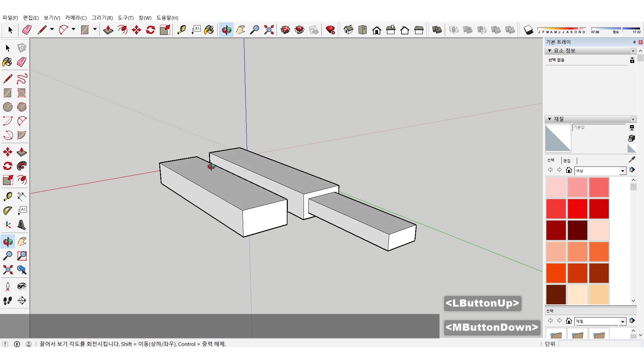Pick the Walk footprints tool

[x=8, y=301]
